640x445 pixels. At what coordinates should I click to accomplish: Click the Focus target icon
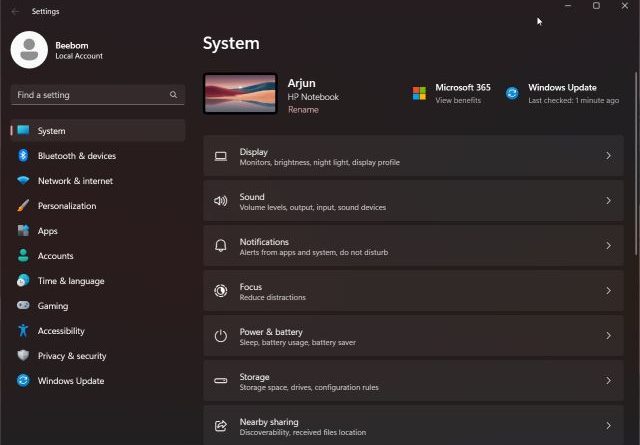point(221,291)
